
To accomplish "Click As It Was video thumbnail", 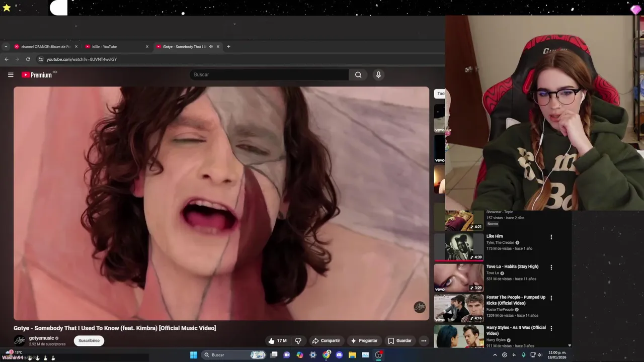I will pyautogui.click(x=458, y=336).
